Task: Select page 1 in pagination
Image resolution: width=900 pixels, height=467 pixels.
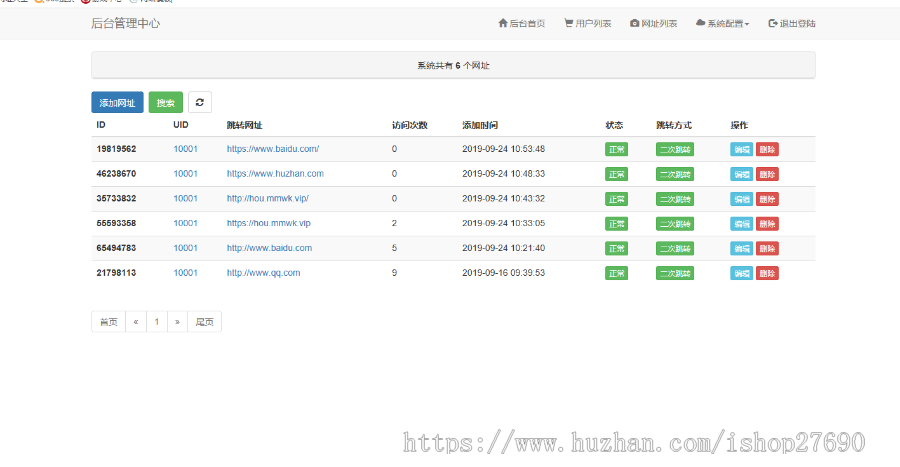Action: (156, 322)
